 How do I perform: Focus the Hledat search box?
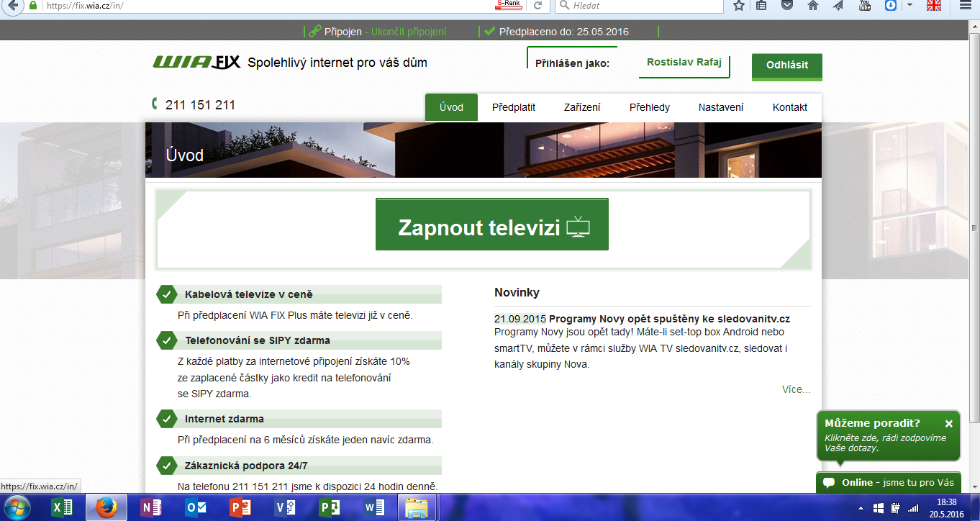coord(640,6)
